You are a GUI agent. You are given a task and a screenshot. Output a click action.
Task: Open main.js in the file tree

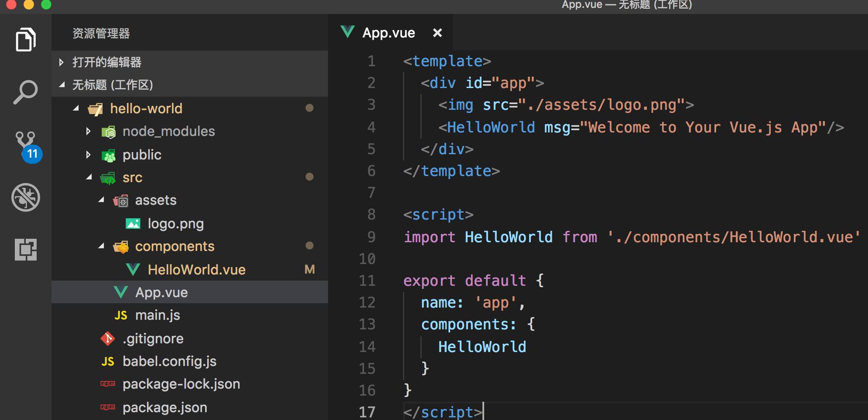coord(157,315)
